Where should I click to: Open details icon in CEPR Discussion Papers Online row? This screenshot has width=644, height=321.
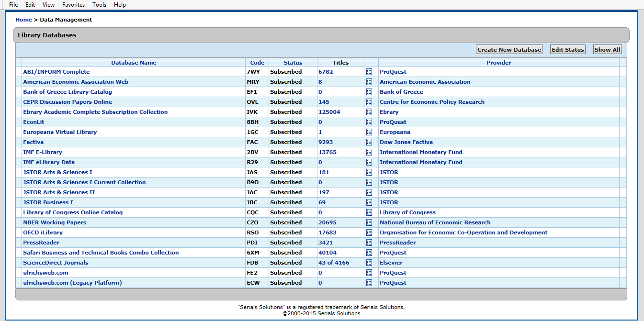click(369, 102)
